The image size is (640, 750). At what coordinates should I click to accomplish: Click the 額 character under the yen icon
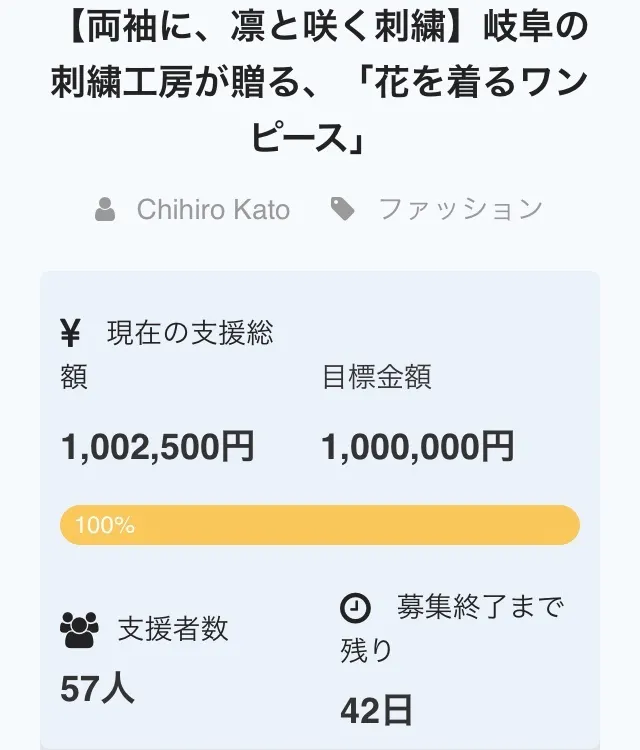tap(74, 377)
